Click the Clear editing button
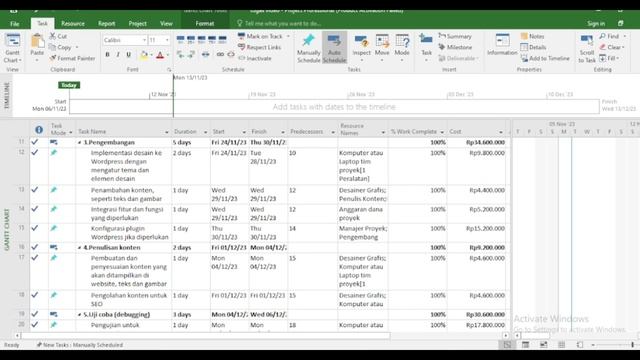 point(612,47)
